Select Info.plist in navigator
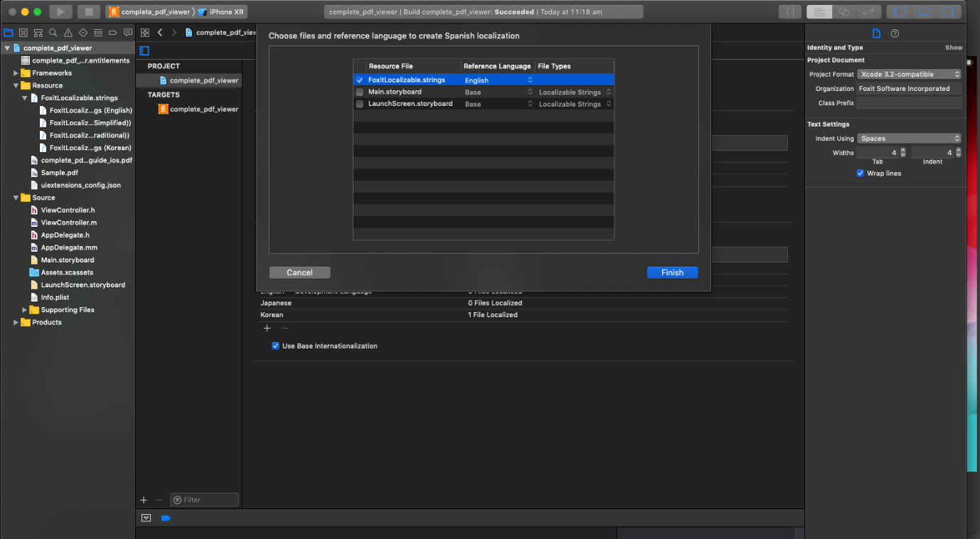 (54, 297)
